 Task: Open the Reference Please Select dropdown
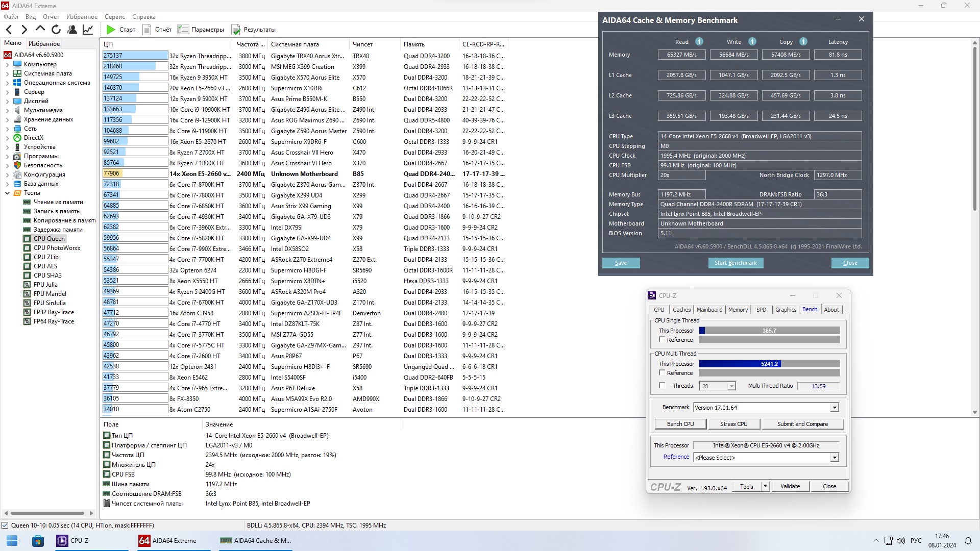[x=835, y=458]
